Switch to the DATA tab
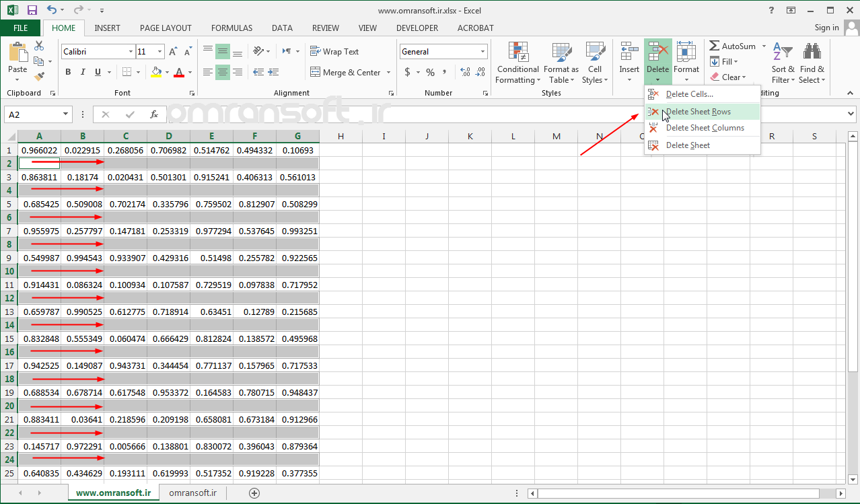 (282, 28)
